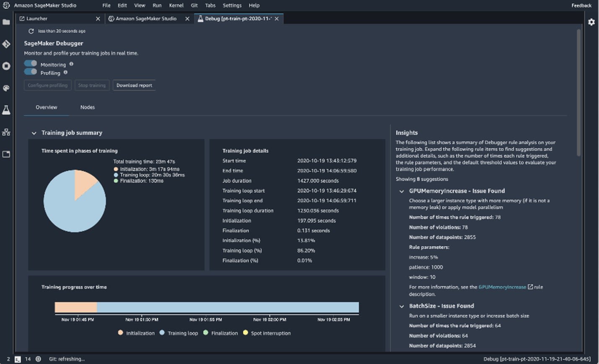Open the Help menu
This screenshot has width=599, height=364.
pyautogui.click(x=254, y=5)
